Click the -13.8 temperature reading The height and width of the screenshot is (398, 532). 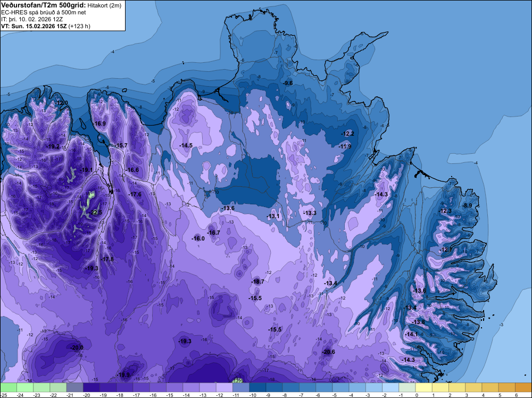point(418,322)
